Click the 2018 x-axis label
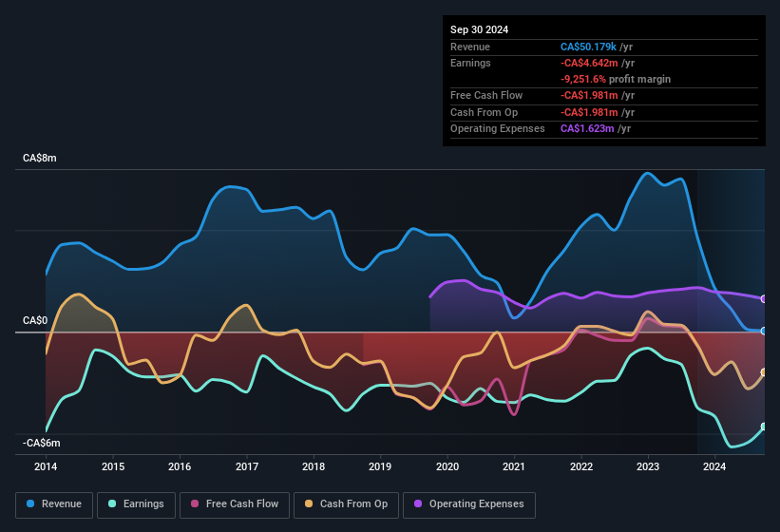 point(314,466)
